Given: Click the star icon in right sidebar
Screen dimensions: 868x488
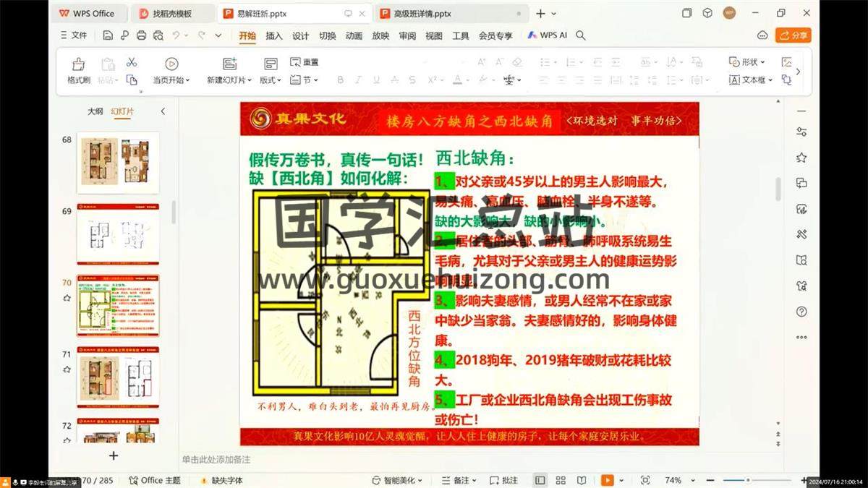Looking at the screenshot, I should [801, 158].
